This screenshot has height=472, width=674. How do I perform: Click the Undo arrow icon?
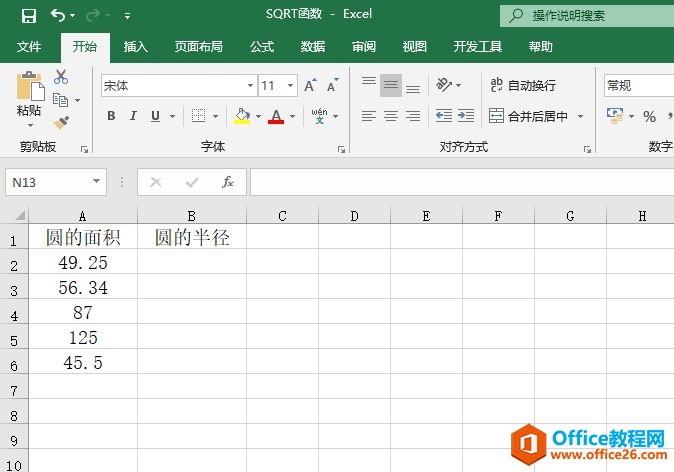(58, 15)
